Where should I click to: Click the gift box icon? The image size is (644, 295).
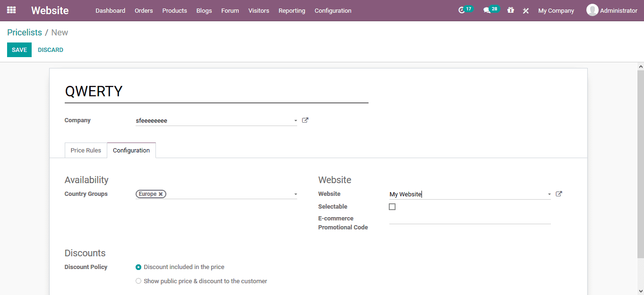click(510, 10)
